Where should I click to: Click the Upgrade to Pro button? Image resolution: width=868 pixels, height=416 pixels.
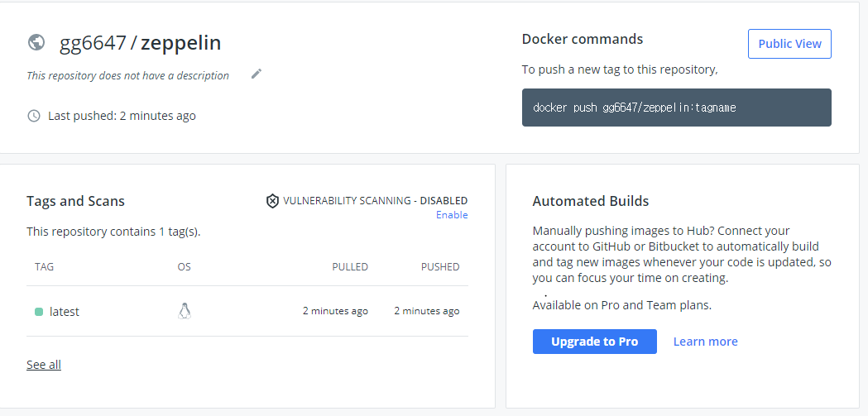(x=595, y=342)
